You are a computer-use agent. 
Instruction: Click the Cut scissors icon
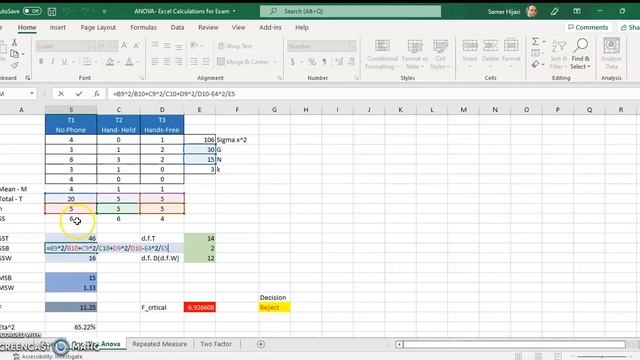14,42
